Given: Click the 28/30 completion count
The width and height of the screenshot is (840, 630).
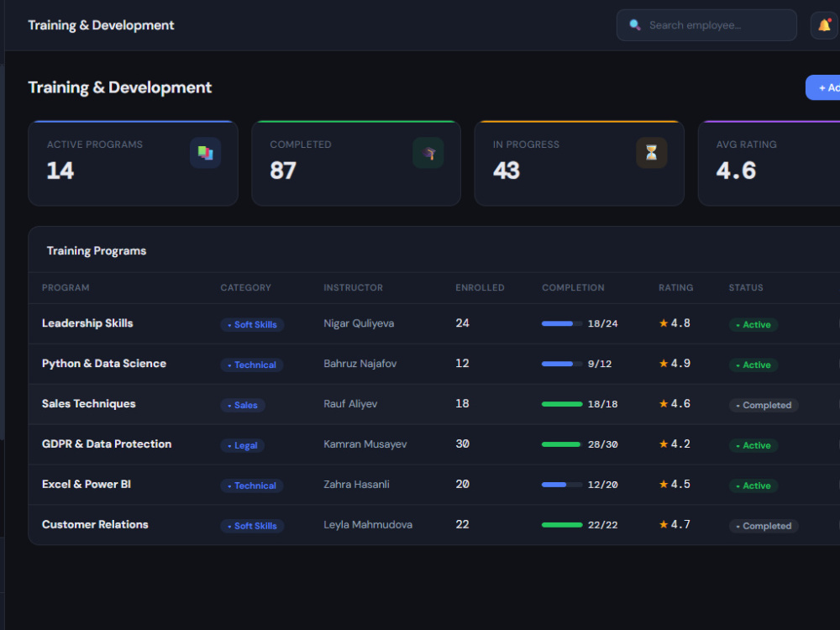Looking at the screenshot, I should click(x=602, y=444).
